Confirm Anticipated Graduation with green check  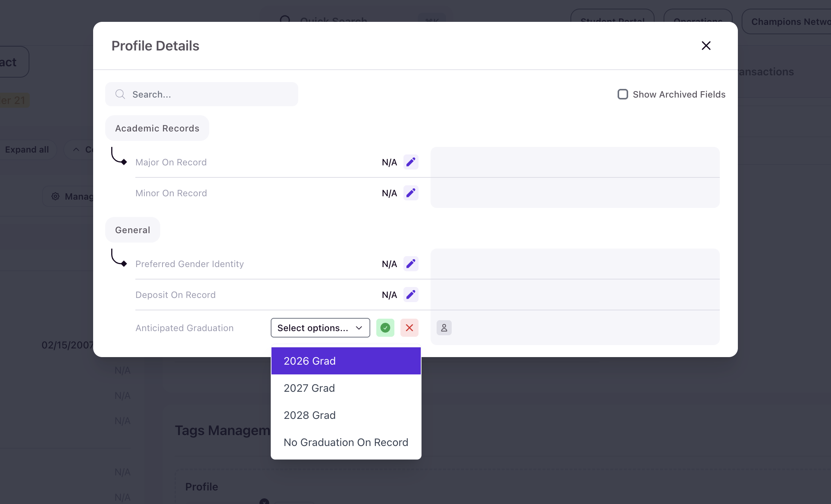coord(385,328)
